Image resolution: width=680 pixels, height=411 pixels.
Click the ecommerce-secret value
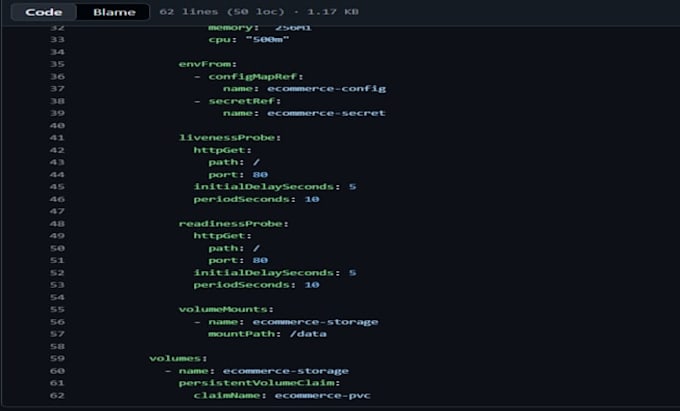click(326, 113)
